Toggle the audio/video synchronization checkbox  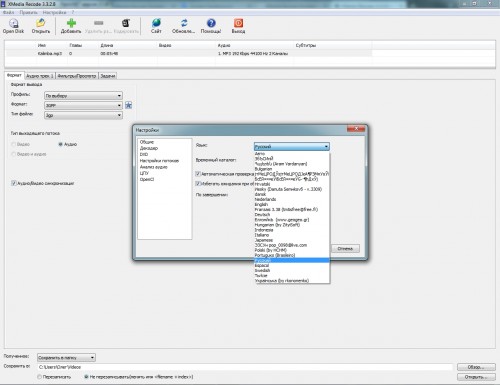tap(14, 183)
